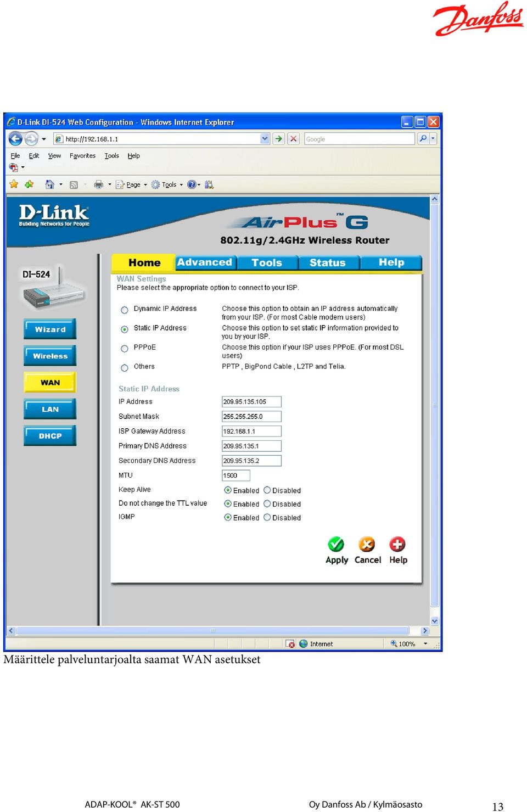The height and width of the screenshot is (812, 527).
Task: Click the green Apply checkmark icon
Action: tap(336, 544)
